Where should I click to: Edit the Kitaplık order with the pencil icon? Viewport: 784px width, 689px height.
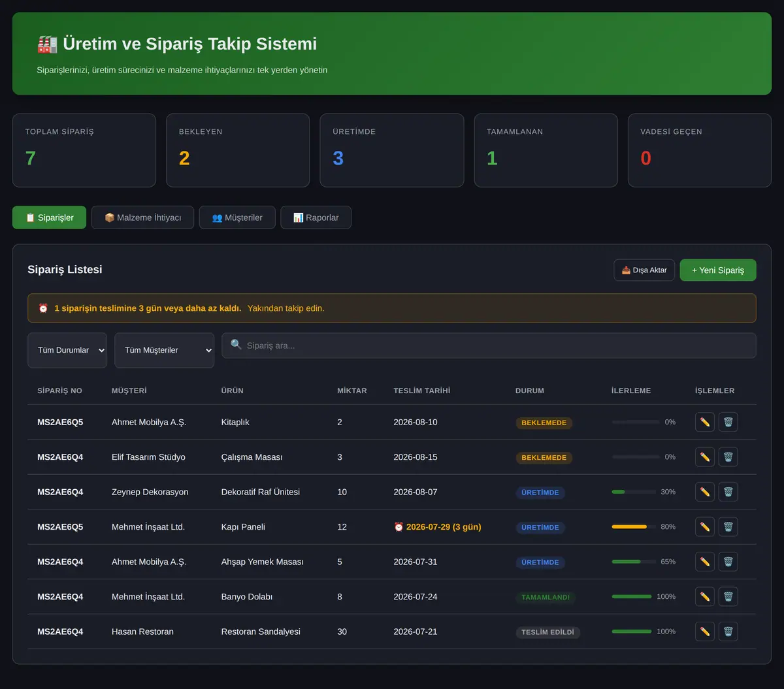pos(705,422)
